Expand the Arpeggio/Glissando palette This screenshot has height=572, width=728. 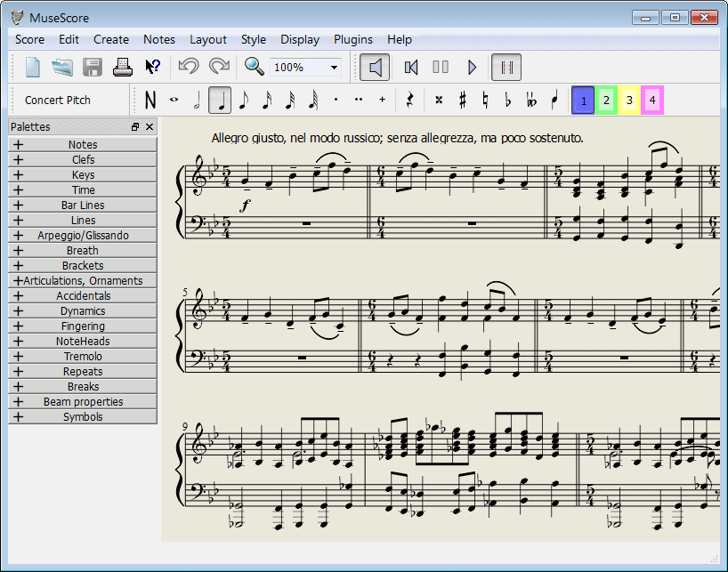(x=83, y=235)
